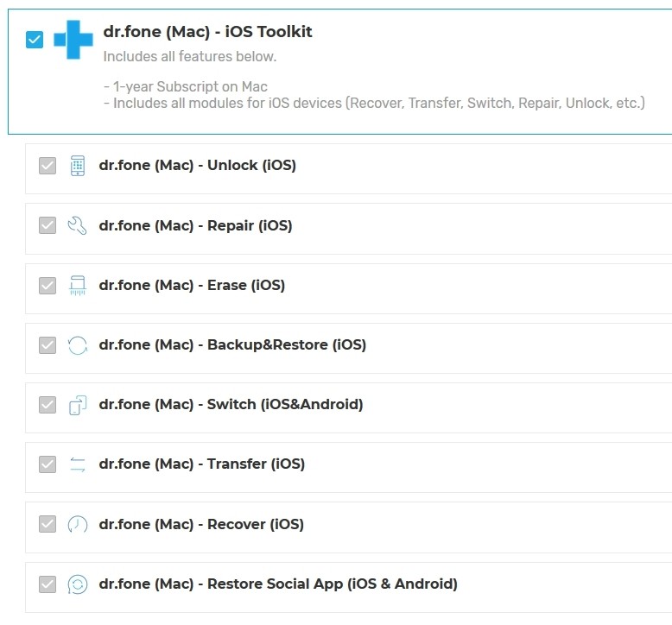Uncheck the iOS Toolkit blue checkbox
This screenshot has width=672, height=625.
tap(35, 40)
